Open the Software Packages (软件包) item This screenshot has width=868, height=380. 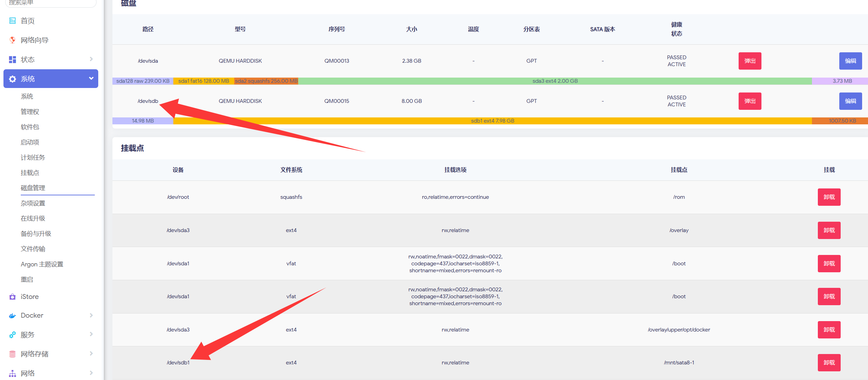tap(30, 127)
